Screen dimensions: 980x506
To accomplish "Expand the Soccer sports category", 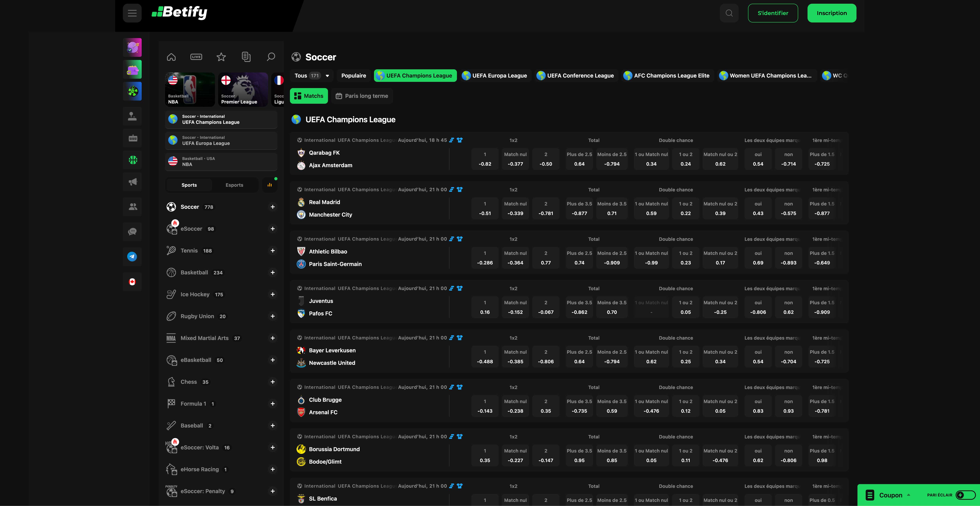I will (x=272, y=207).
